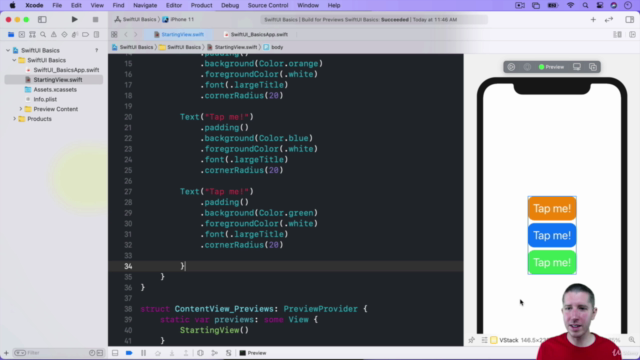This screenshot has height=360, width=640.
Task: Open the debug navigator
Action: [x=75, y=35]
